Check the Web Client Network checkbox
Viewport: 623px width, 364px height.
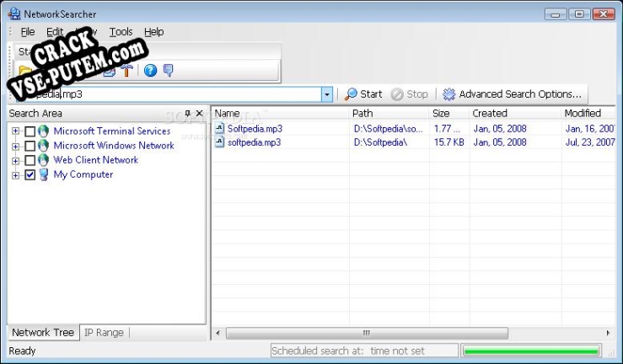[x=30, y=160]
